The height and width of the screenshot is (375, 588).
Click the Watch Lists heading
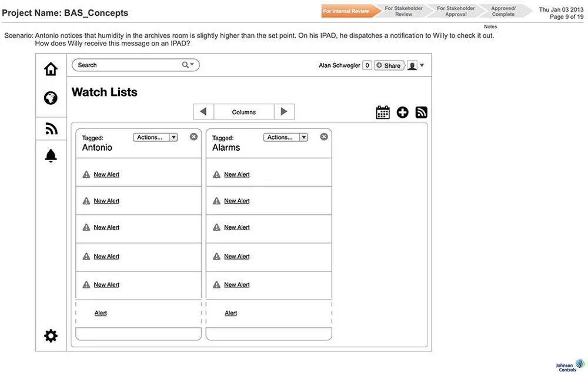(x=105, y=92)
